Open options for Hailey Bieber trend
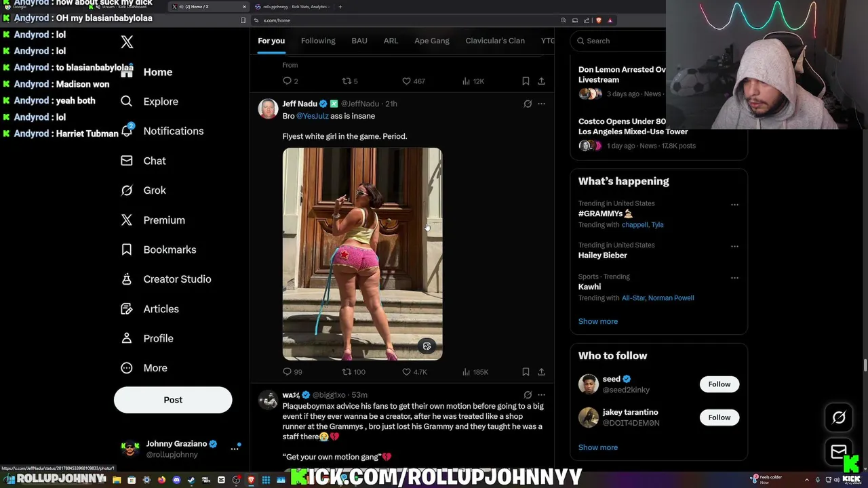The height and width of the screenshot is (488, 868). point(734,246)
